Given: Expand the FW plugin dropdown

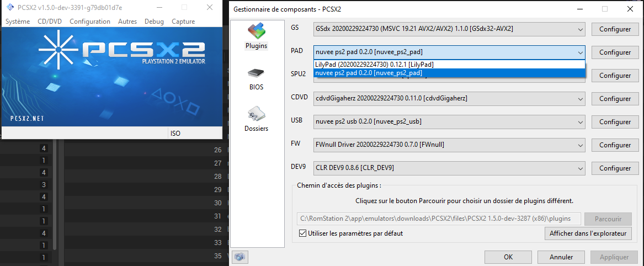Looking at the screenshot, I should (580, 145).
